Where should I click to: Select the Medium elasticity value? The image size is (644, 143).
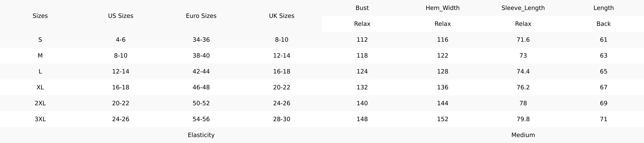tap(523, 135)
